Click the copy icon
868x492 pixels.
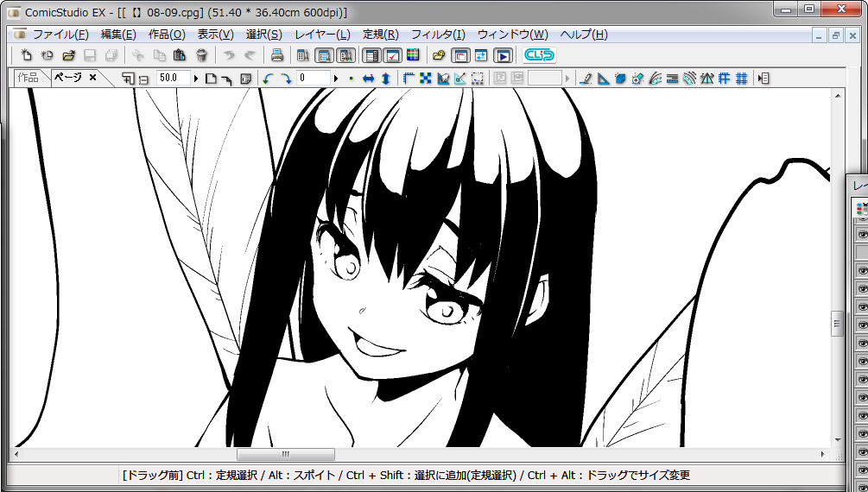pos(160,55)
